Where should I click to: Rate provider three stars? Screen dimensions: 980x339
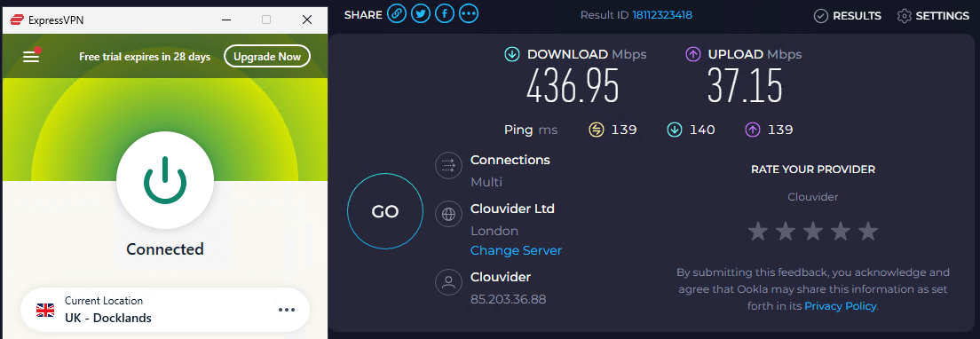click(812, 232)
